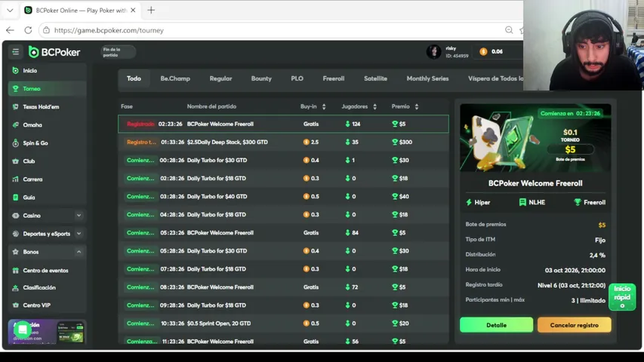Reload the page in browser
This screenshot has height=362, width=644.
point(28,30)
